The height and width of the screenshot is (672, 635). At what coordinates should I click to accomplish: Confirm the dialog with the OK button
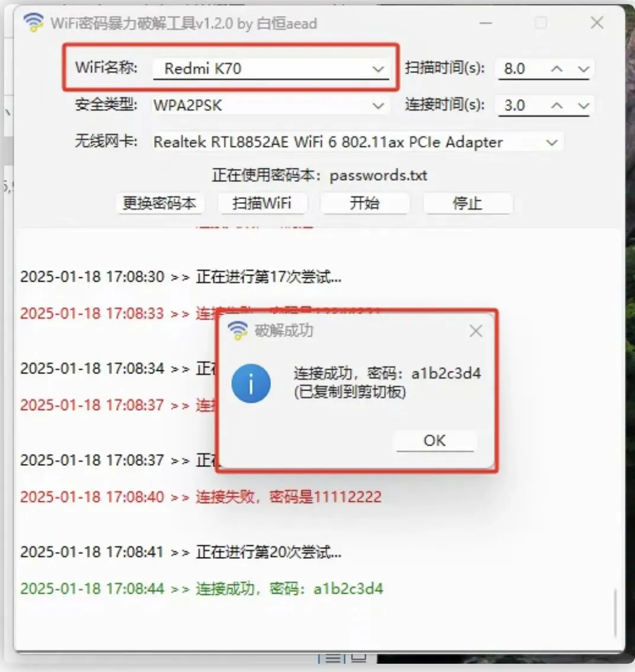pos(435,440)
